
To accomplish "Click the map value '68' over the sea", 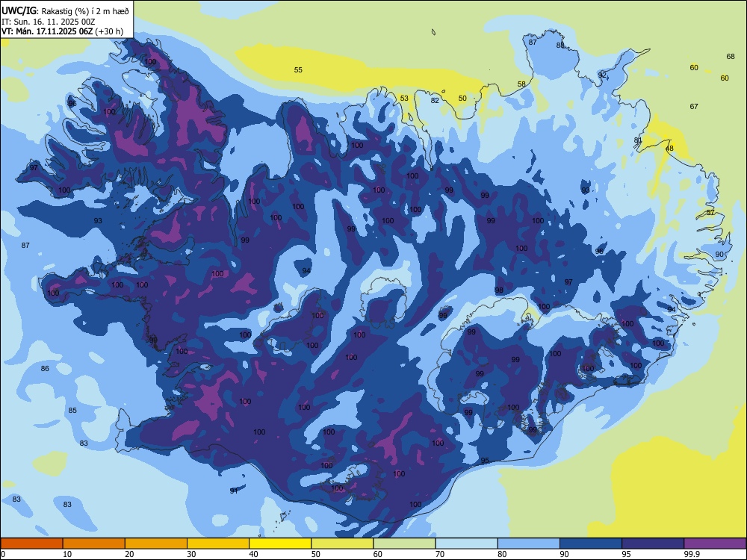I will tap(731, 57).
